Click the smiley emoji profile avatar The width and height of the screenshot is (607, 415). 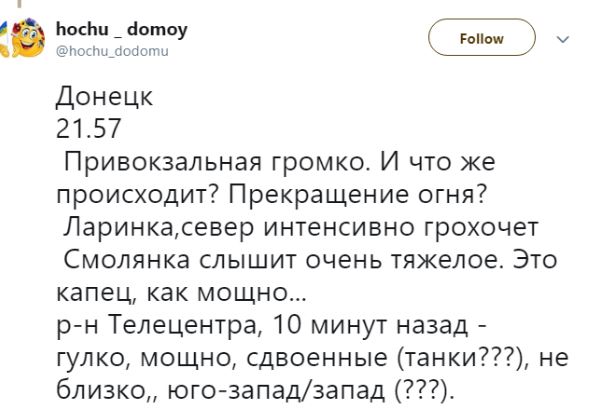point(28,38)
